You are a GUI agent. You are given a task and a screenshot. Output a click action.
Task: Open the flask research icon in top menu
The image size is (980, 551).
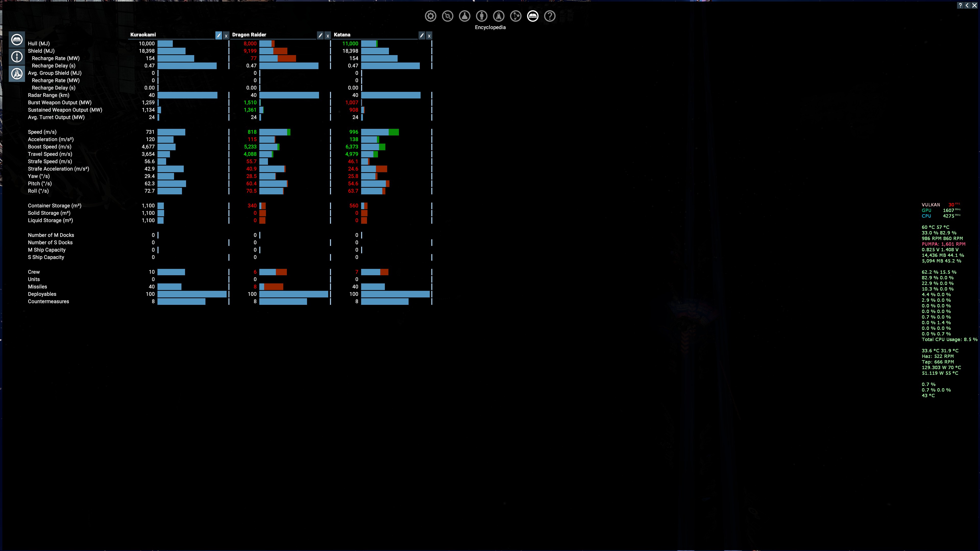[464, 16]
